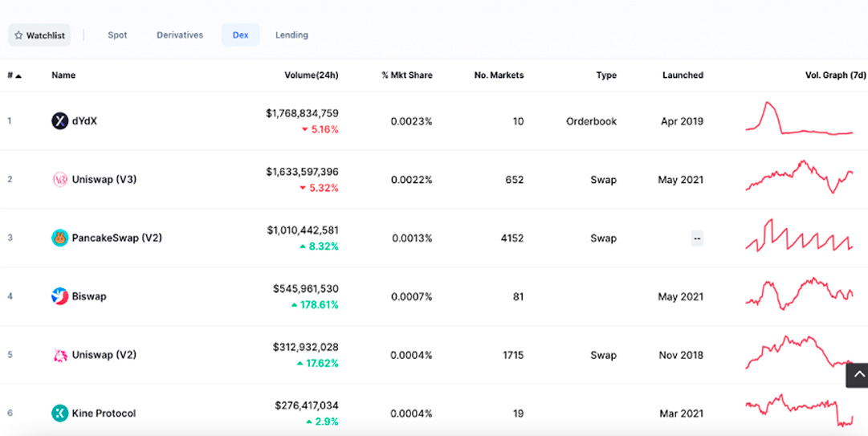Click the 0.0013% market share value
This screenshot has width=868, height=436.
(413, 238)
